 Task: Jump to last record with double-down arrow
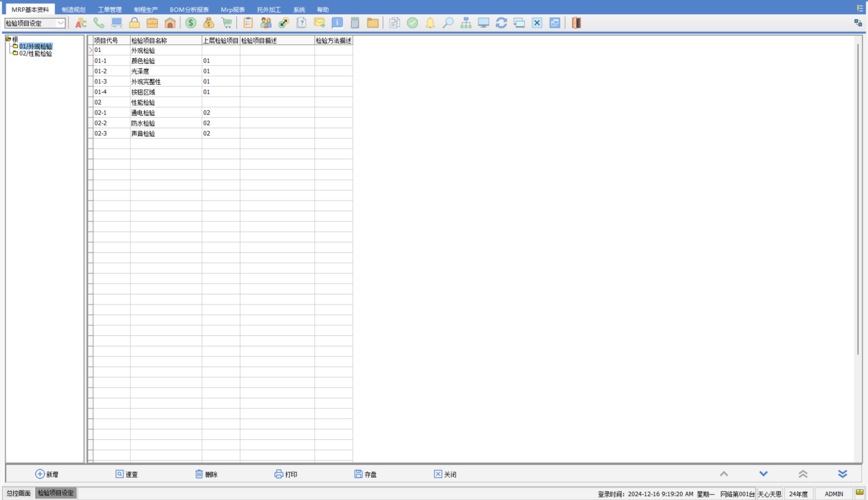pos(842,474)
